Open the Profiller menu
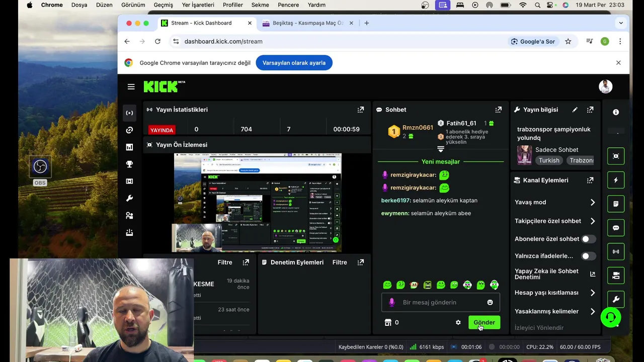The height and width of the screenshot is (362, 644). click(233, 5)
